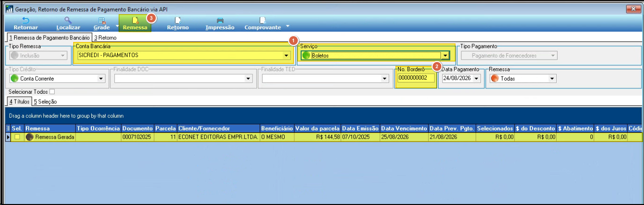The width and height of the screenshot is (644, 205).
Task: Switch to the Remessa de Pagamento Bancário tab
Action: tap(49, 37)
